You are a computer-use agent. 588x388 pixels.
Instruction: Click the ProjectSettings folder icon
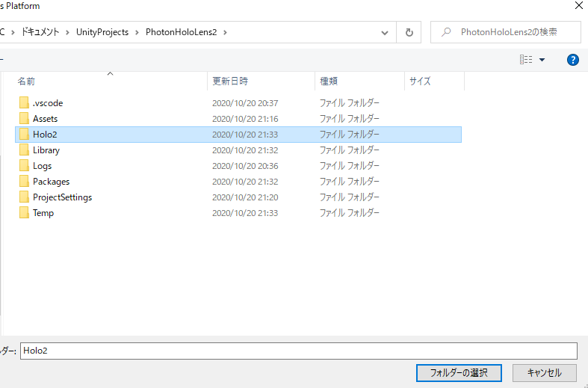(x=24, y=197)
